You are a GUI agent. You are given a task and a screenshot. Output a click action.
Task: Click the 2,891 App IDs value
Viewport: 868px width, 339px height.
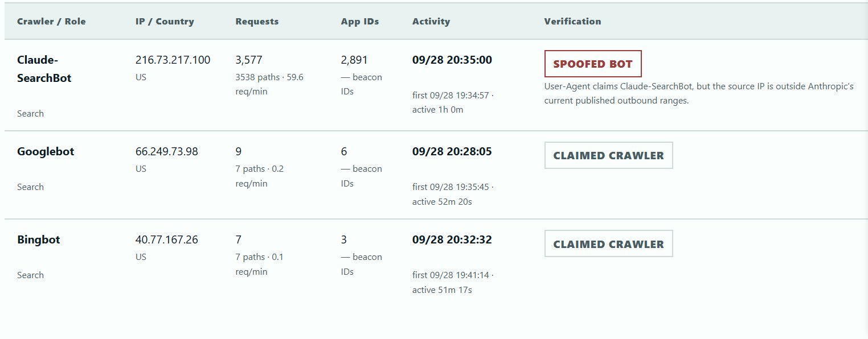(x=354, y=60)
